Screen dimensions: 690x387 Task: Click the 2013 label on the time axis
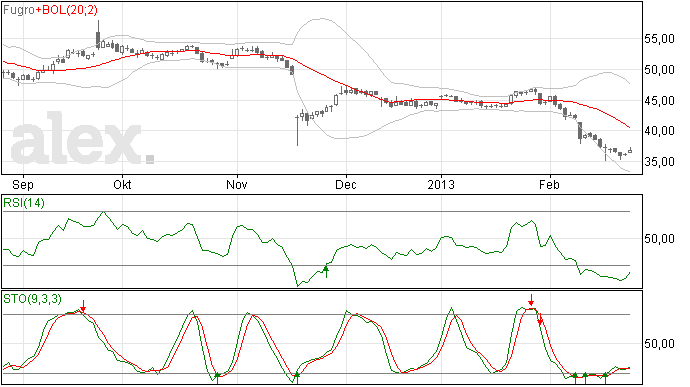tap(441, 184)
